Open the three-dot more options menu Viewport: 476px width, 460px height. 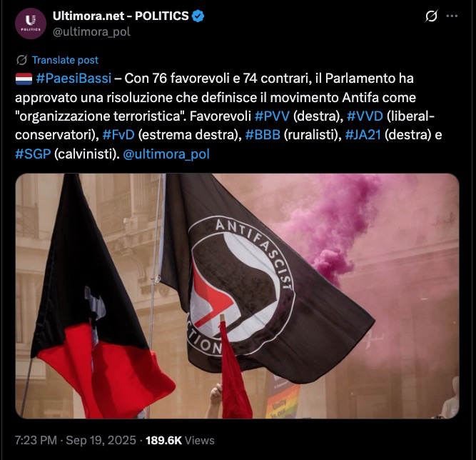(x=452, y=16)
